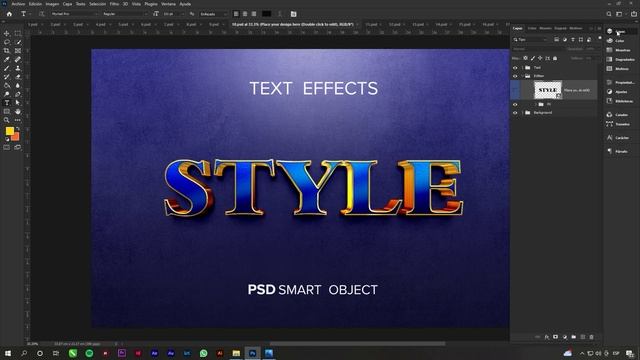Toggle layer filtering switch on or off
The image size is (640, 360).
[x=600, y=38]
